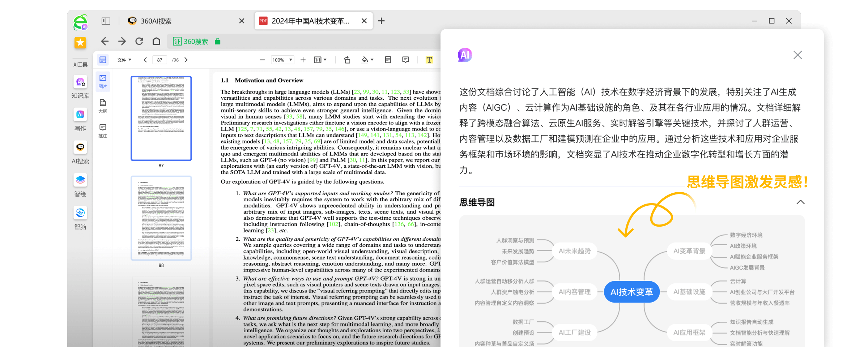Open the 文件 file menu
Viewport: 868px width, 347px height.
[x=123, y=60]
